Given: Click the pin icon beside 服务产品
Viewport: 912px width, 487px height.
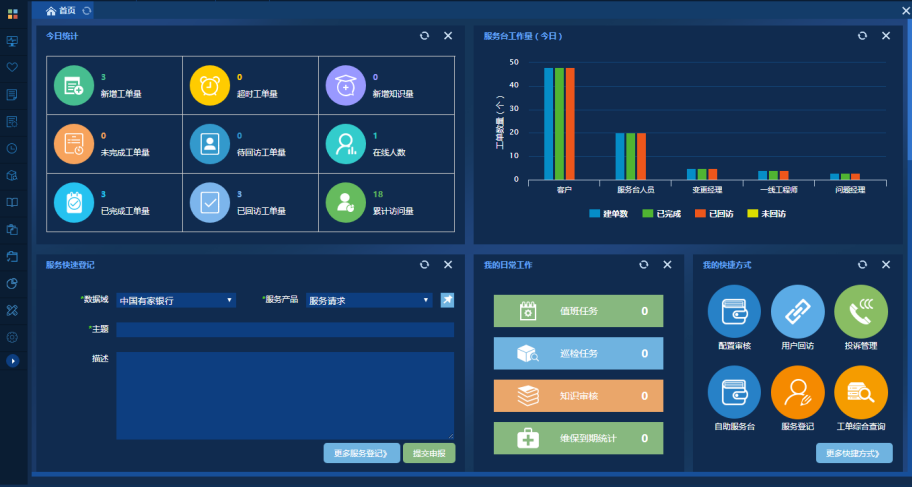Looking at the screenshot, I should [447, 300].
